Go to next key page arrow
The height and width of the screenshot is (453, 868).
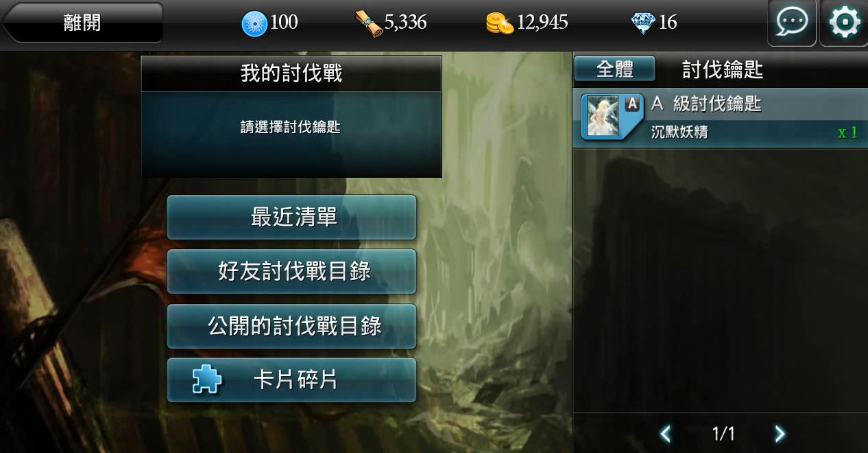click(780, 433)
